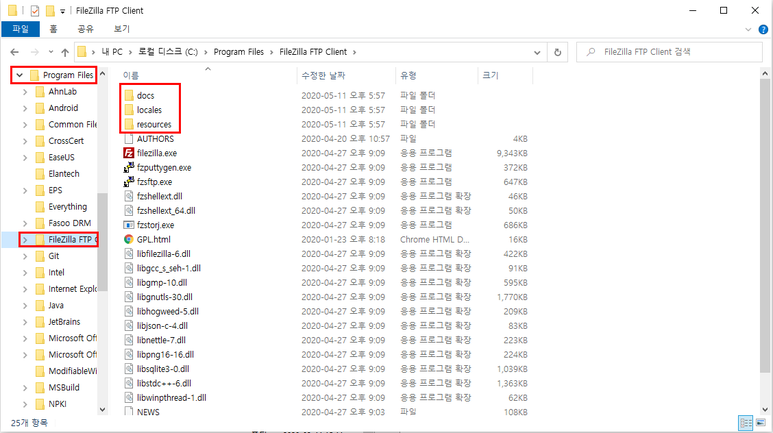Select libwinpthread-1.dll file name

tap(172, 397)
